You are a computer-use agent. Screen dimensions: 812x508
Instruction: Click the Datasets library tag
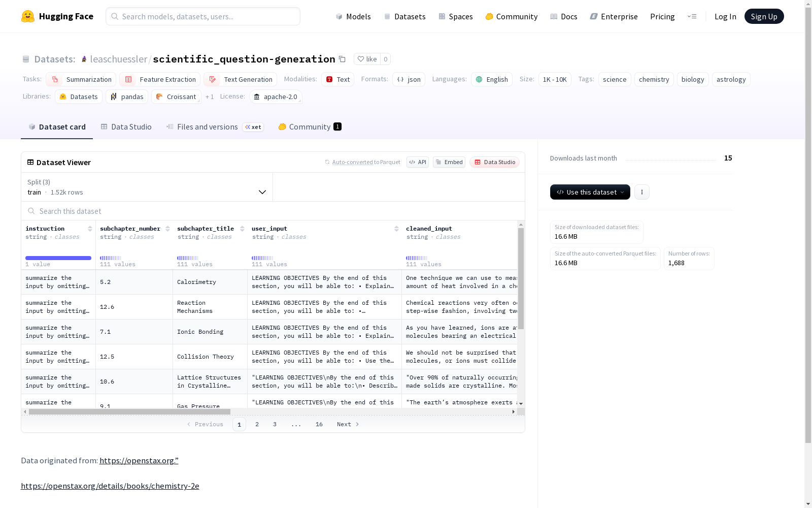click(79, 97)
